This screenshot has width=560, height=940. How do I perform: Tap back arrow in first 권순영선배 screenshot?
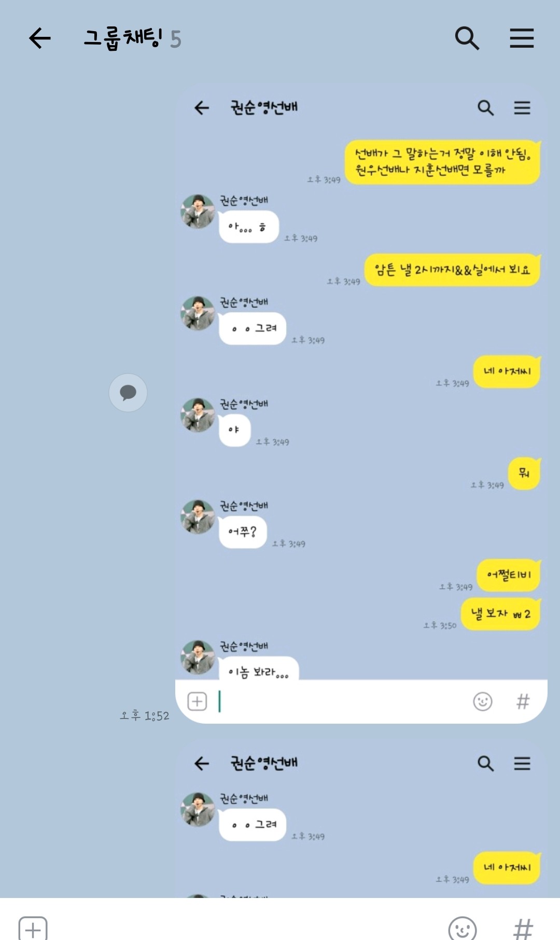coord(202,108)
